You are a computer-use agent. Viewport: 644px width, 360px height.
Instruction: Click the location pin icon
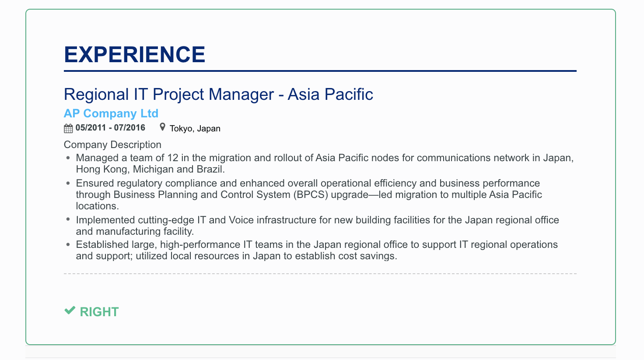pyautogui.click(x=162, y=127)
